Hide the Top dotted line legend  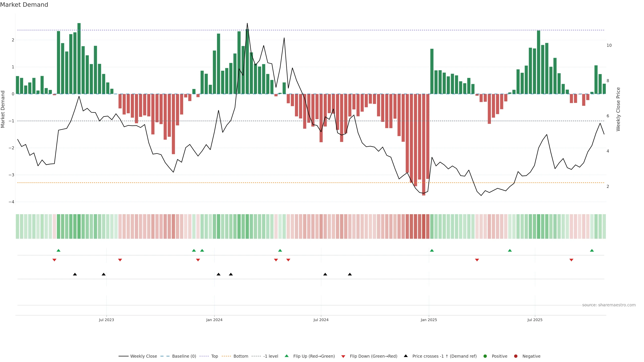[x=214, y=356]
